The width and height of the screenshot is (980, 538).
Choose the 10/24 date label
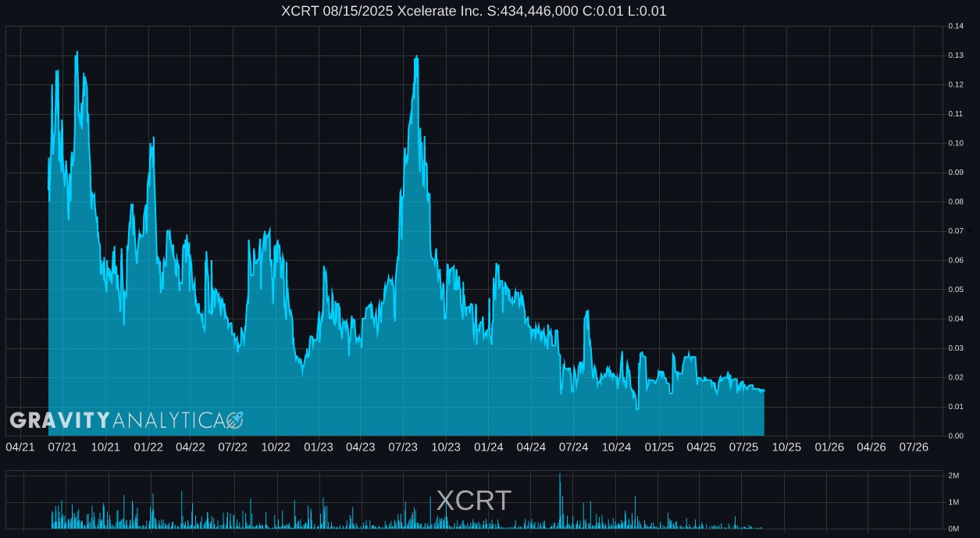[616, 447]
